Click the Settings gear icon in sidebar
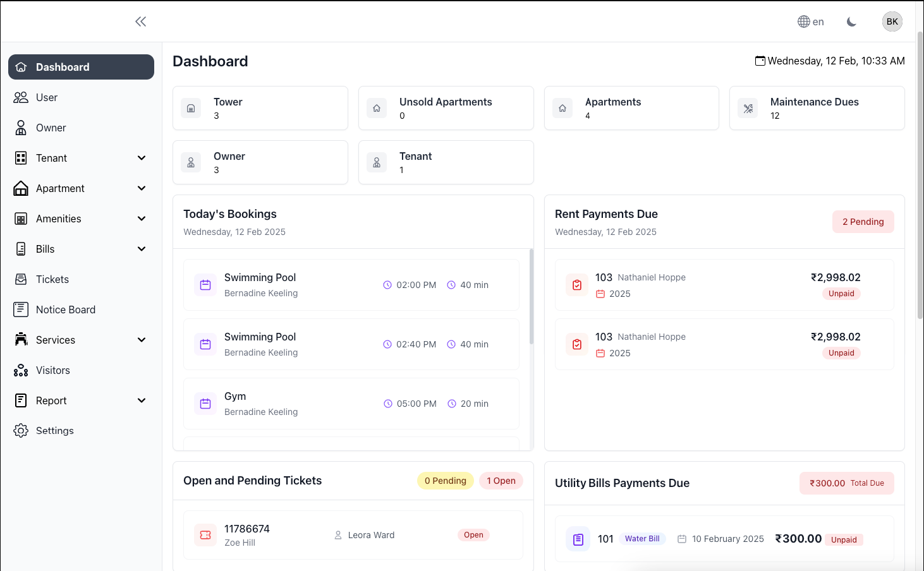The width and height of the screenshot is (924, 571). coord(21,431)
